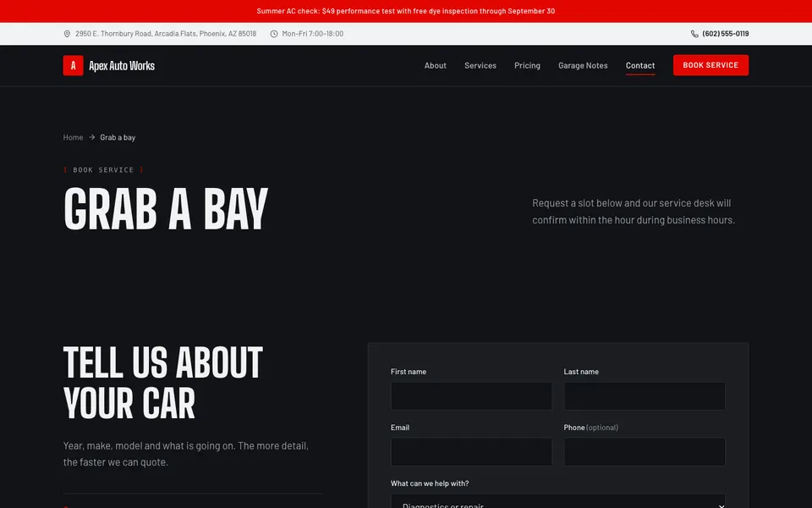Select the Contact nav item
This screenshot has width=812, height=508.
point(640,65)
